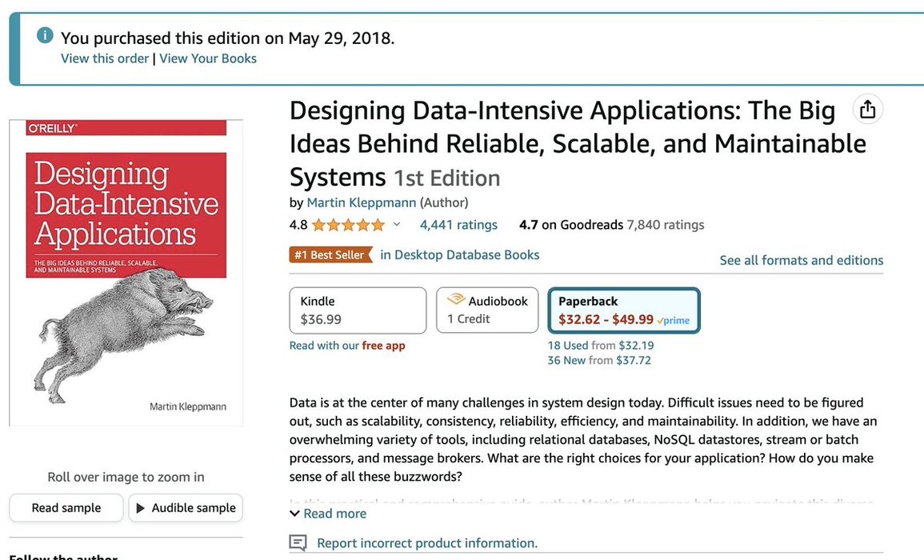Play the Audible sample
This screenshot has width=924, height=560.
[x=186, y=507]
